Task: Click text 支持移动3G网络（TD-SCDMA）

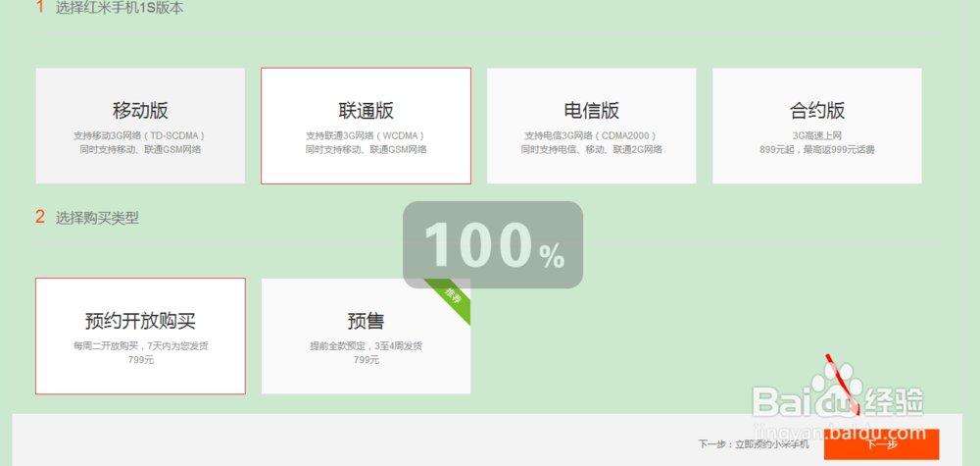Action: tap(140, 135)
